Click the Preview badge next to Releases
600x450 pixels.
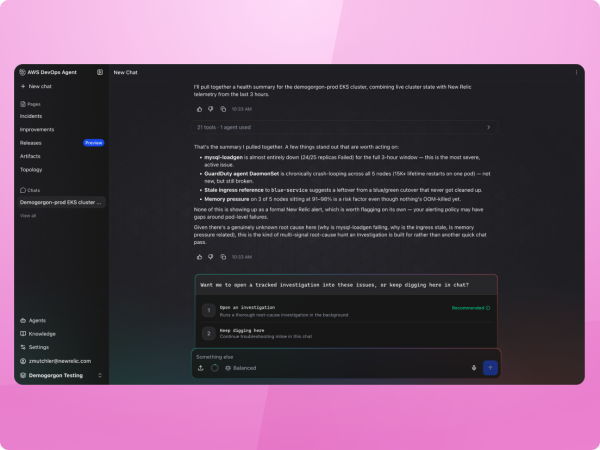tap(93, 143)
